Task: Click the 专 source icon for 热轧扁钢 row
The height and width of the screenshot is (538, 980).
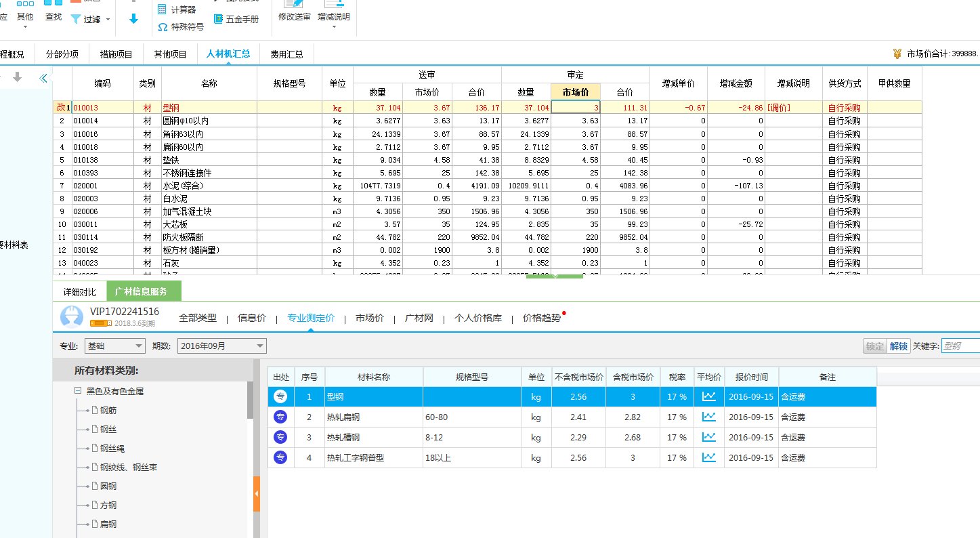Action: tap(280, 417)
